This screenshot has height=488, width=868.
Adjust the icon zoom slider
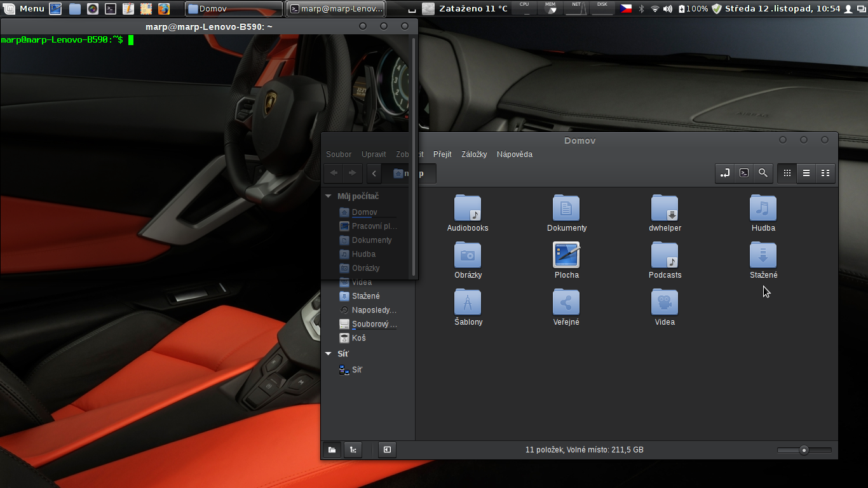[x=804, y=450]
